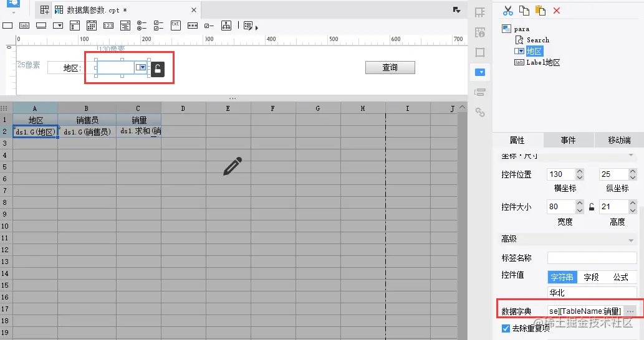The height and width of the screenshot is (340, 644).
Task: Open the widget settings side panel
Action: [x=479, y=72]
